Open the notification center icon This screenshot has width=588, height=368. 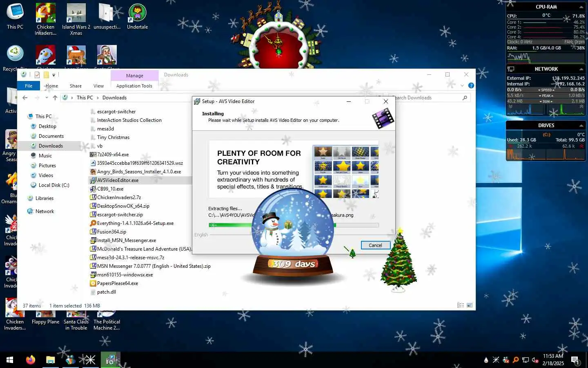(575, 360)
